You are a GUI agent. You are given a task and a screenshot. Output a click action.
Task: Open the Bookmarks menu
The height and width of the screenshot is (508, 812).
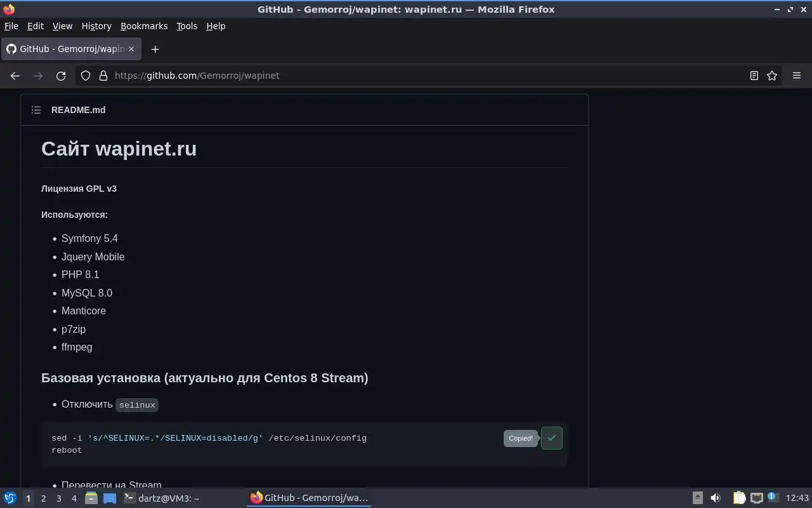[144, 26]
